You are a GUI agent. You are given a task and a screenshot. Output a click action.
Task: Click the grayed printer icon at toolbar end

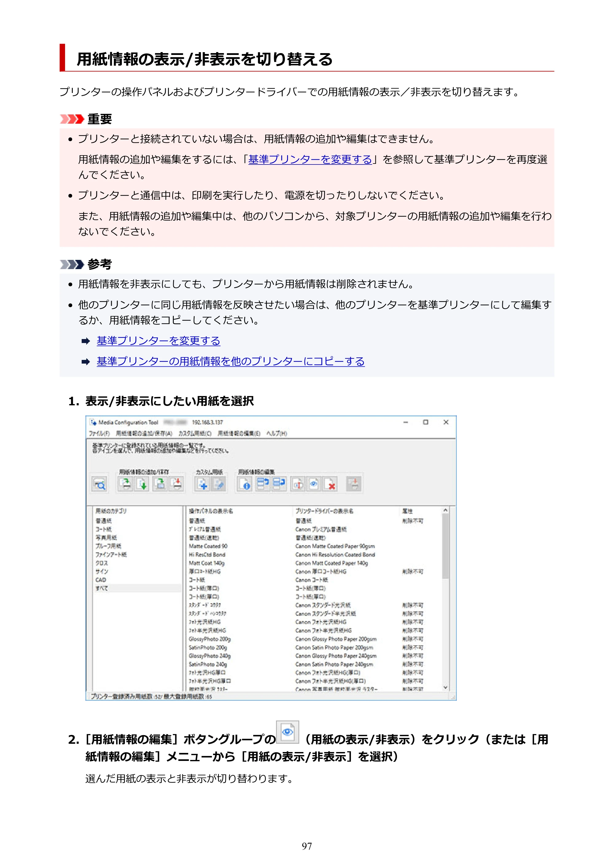point(354,484)
